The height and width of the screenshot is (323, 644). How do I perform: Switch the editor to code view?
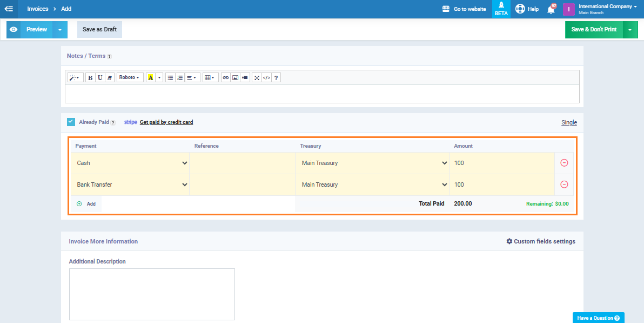click(266, 78)
